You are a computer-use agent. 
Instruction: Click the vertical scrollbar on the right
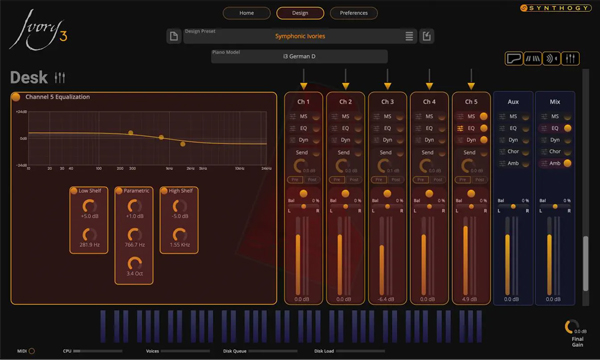pyautogui.click(x=585, y=263)
